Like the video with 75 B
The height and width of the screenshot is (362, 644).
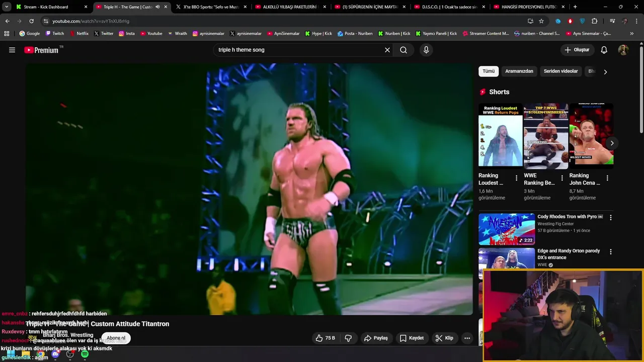pyautogui.click(x=325, y=338)
